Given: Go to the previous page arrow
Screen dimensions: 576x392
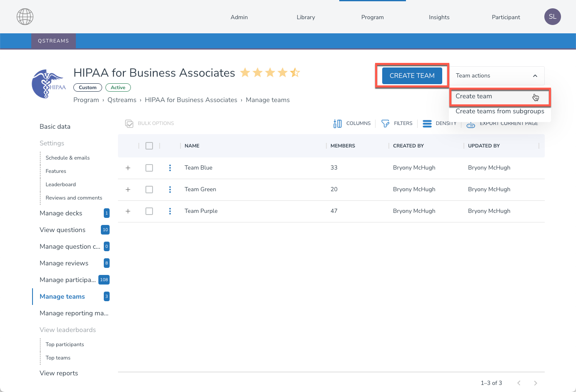Looking at the screenshot, I should (519, 383).
